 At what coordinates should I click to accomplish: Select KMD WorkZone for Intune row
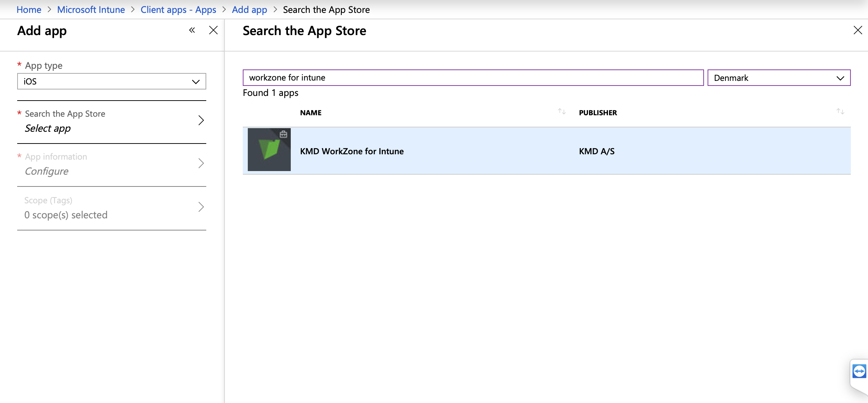coord(547,151)
